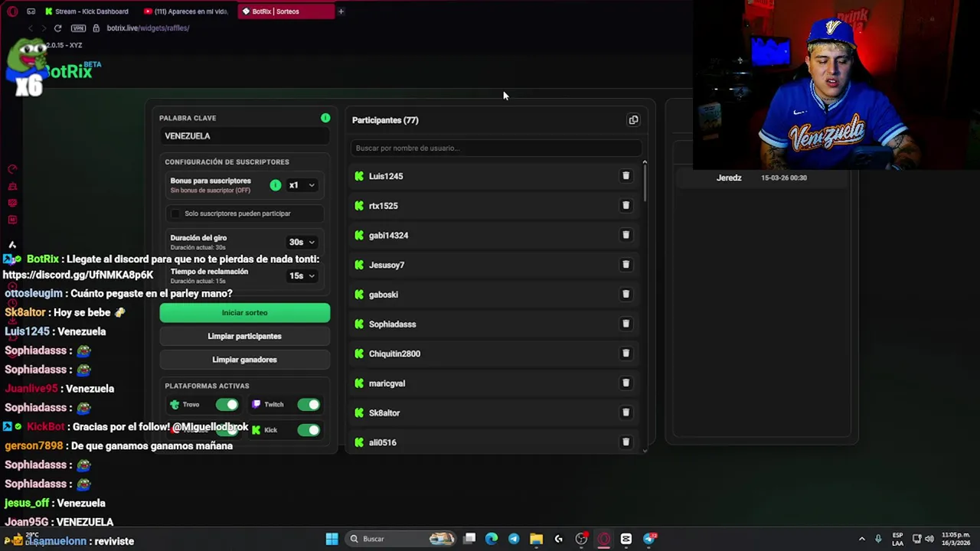Open the Windows Start menu

(x=332, y=539)
